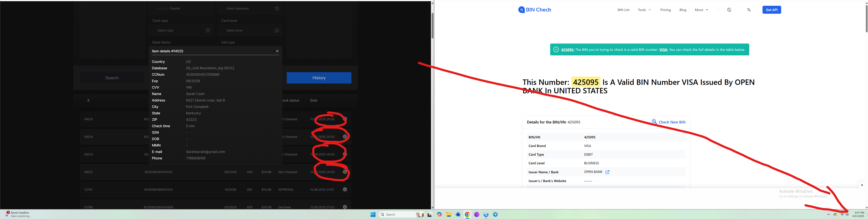868x219 pixels.
Task: Open the OPEN BANK external link icon
Action: tap(607, 172)
